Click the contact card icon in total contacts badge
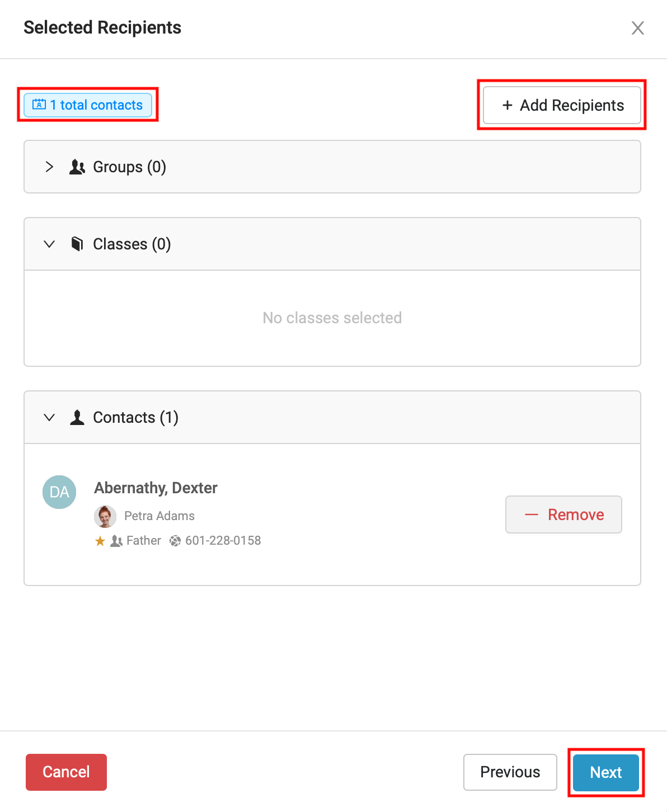The height and width of the screenshot is (812, 667). (x=39, y=105)
